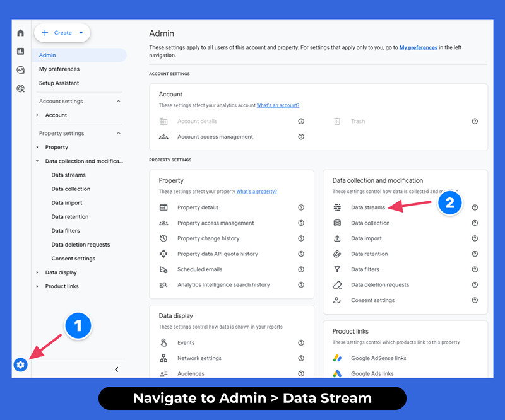The image size is (505, 420).
Task: Select Data deletion requests in sidebar
Action: click(81, 245)
